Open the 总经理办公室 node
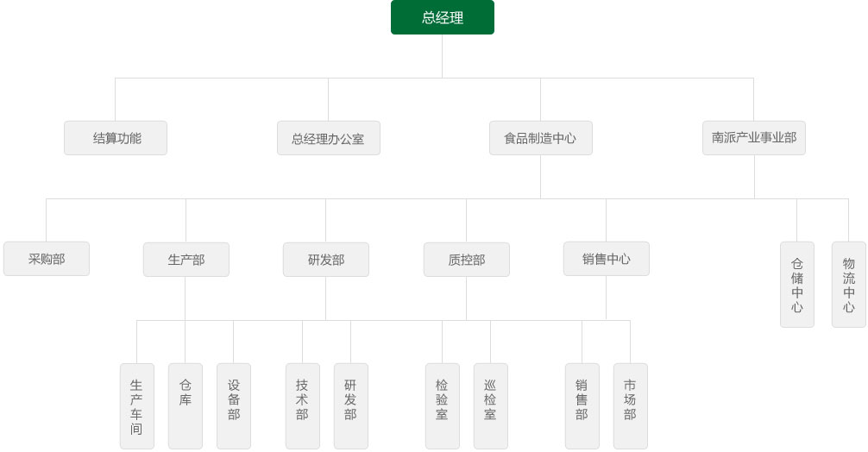868x452 pixels. 328,138
